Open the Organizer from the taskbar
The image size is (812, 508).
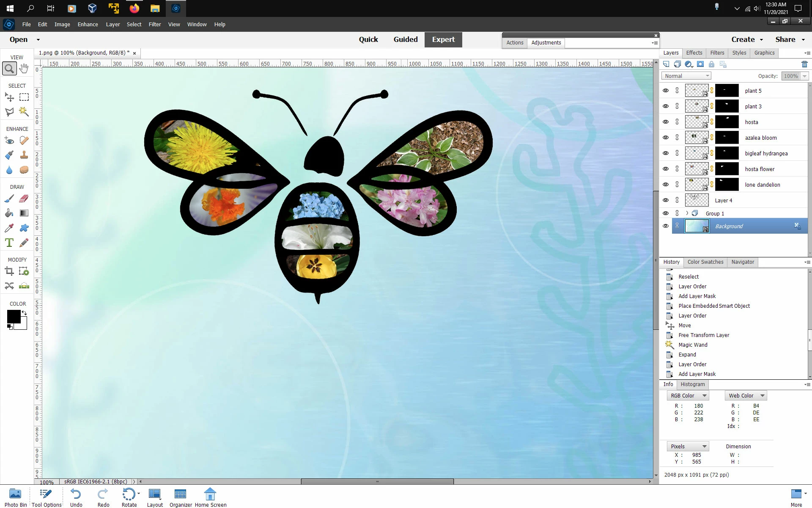pos(180,494)
